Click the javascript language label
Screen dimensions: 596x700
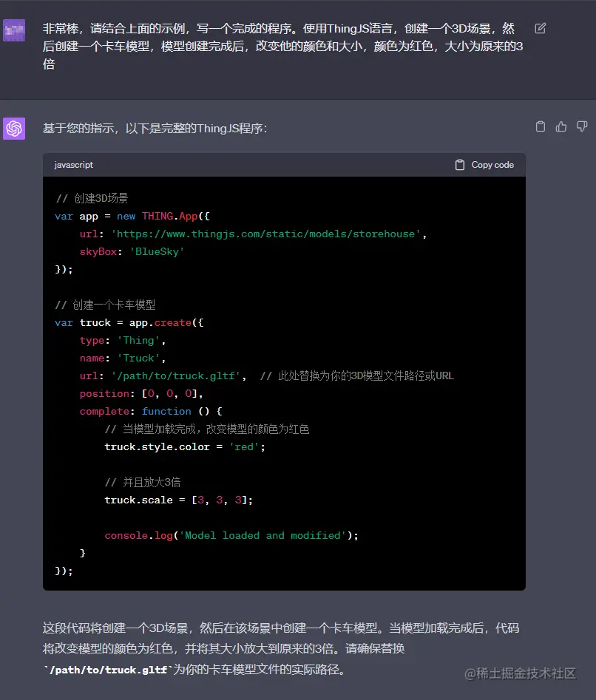(74, 165)
